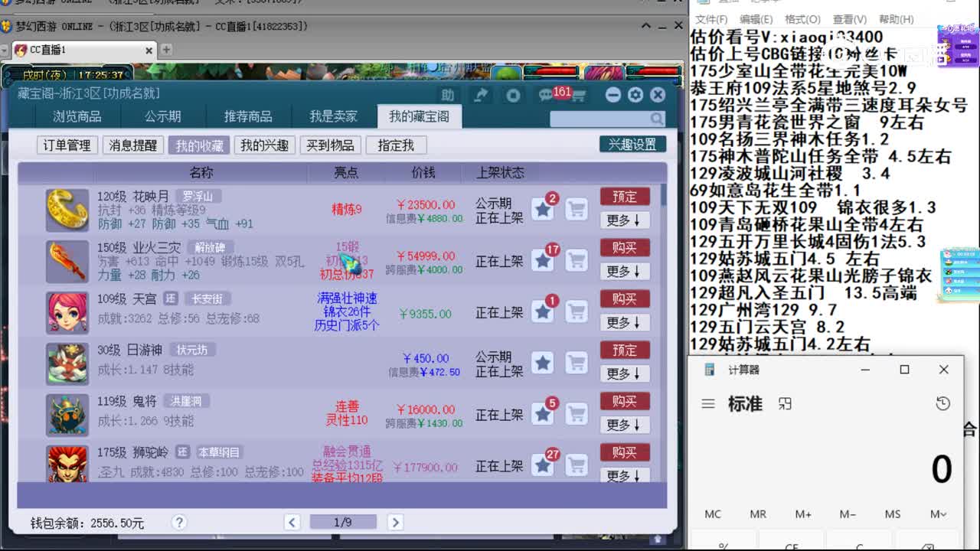Select 我的收藏 sub-tab

point(199,145)
